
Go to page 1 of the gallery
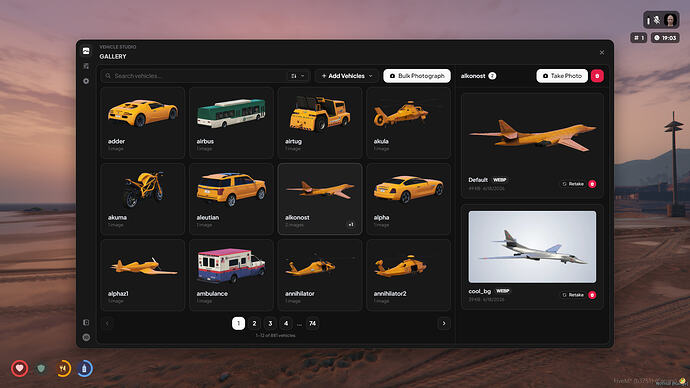[x=239, y=323]
